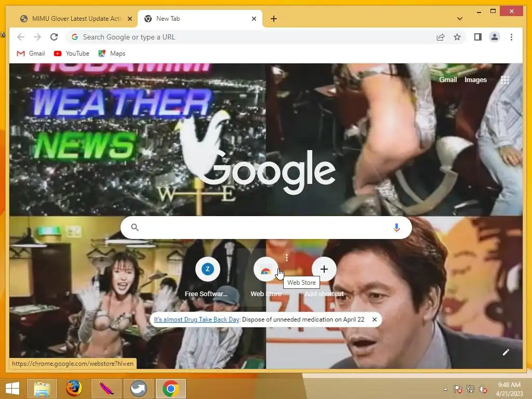Open the Images link on Google page
Image resolution: width=532 pixels, height=399 pixels.
tap(475, 79)
